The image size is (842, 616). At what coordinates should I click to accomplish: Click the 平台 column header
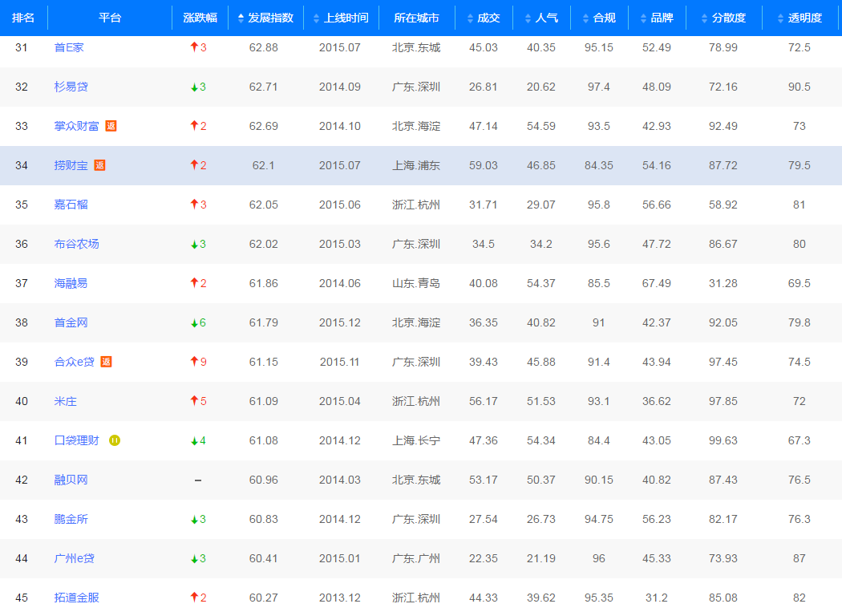click(110, 18)
